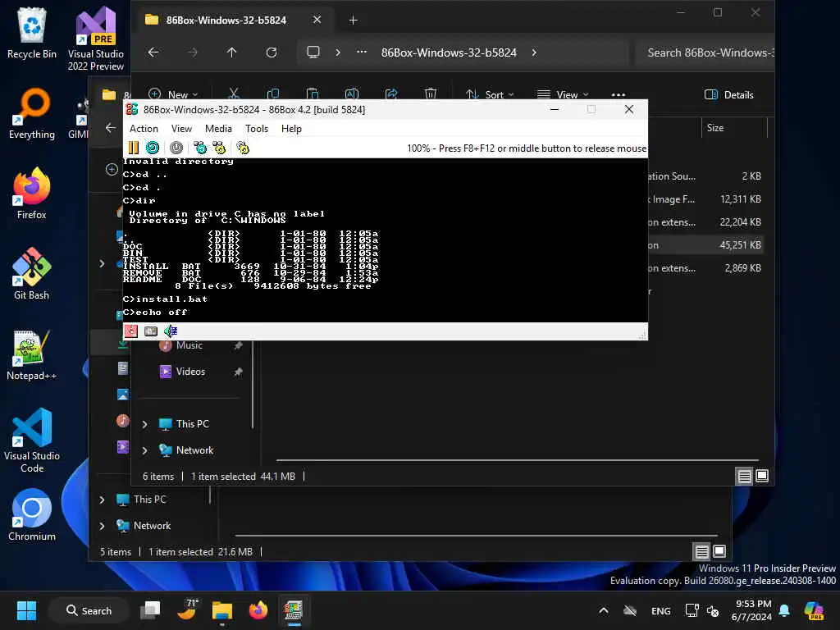Open Windows Start menu
840x630 pixels.
pos(26,610)
